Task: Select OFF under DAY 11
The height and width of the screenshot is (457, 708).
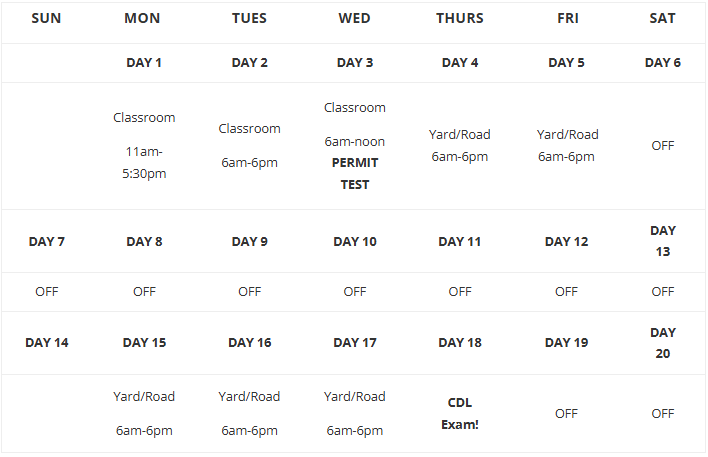Action: 459,292
